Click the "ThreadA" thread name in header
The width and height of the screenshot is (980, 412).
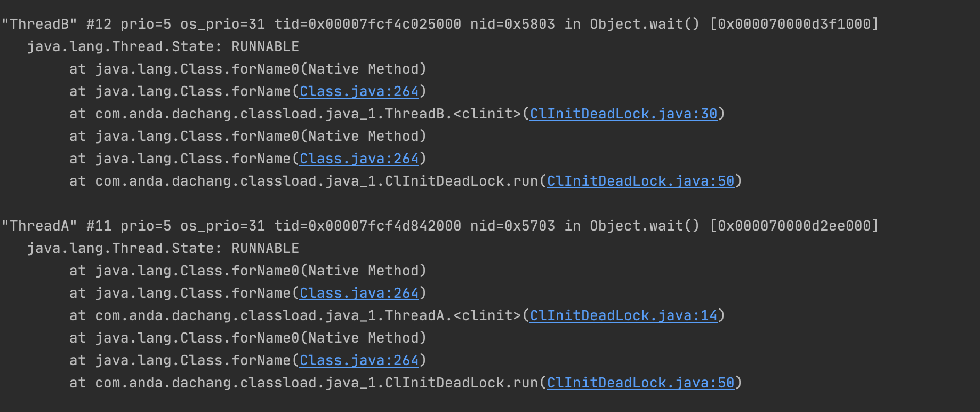coord(39,226)
